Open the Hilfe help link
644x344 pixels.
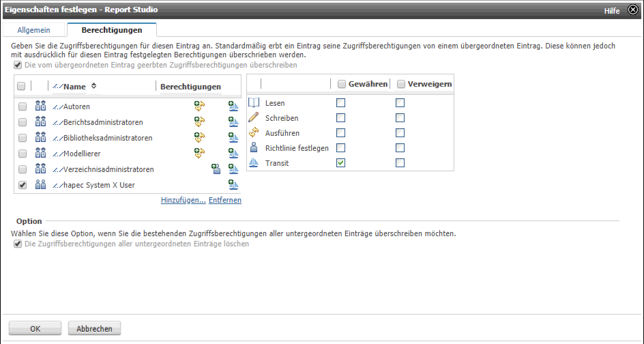tap(612, 11)
